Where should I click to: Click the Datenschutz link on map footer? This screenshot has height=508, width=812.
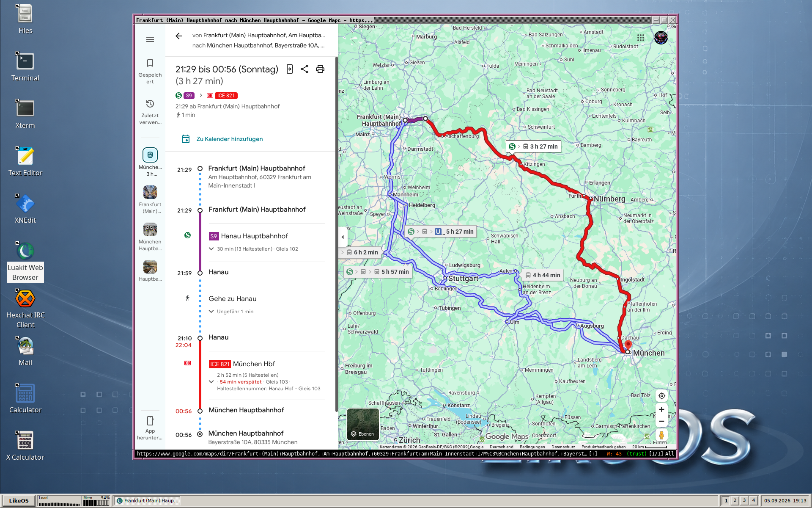[563, 447]
